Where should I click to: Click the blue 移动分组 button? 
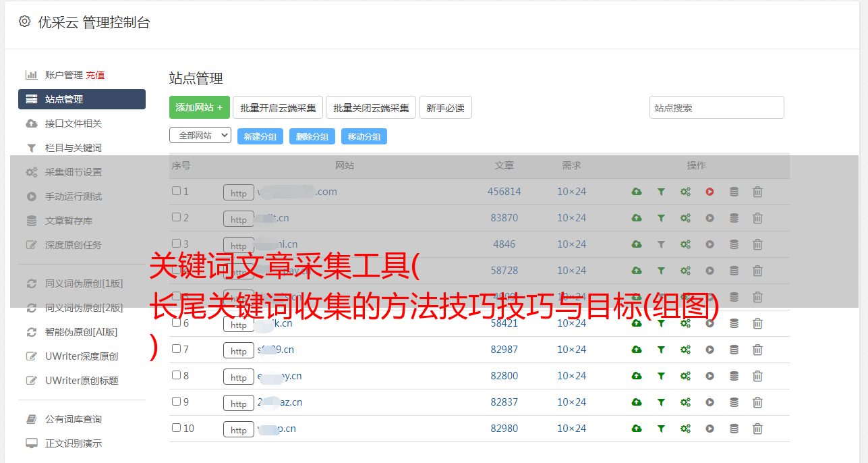[x=364, y=136]
